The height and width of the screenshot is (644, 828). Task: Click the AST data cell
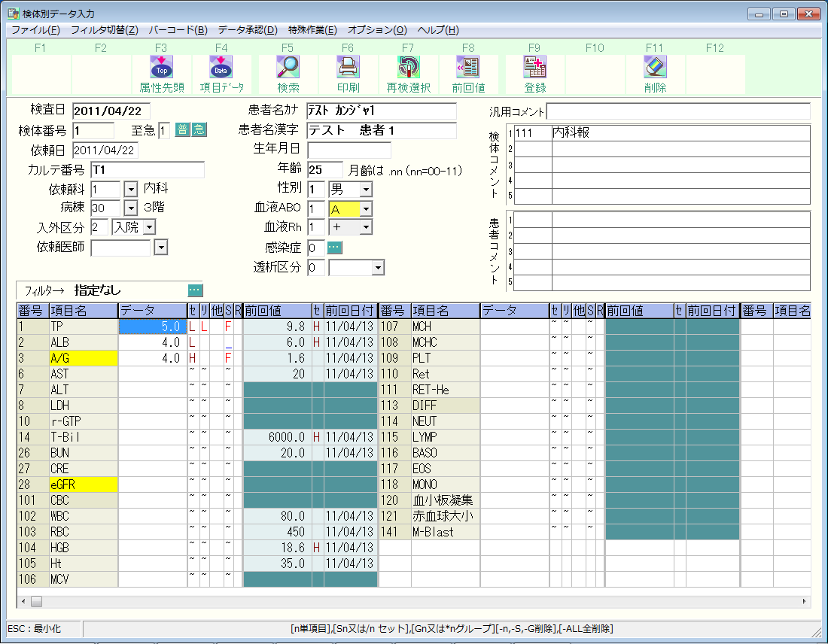click(153, 374)
